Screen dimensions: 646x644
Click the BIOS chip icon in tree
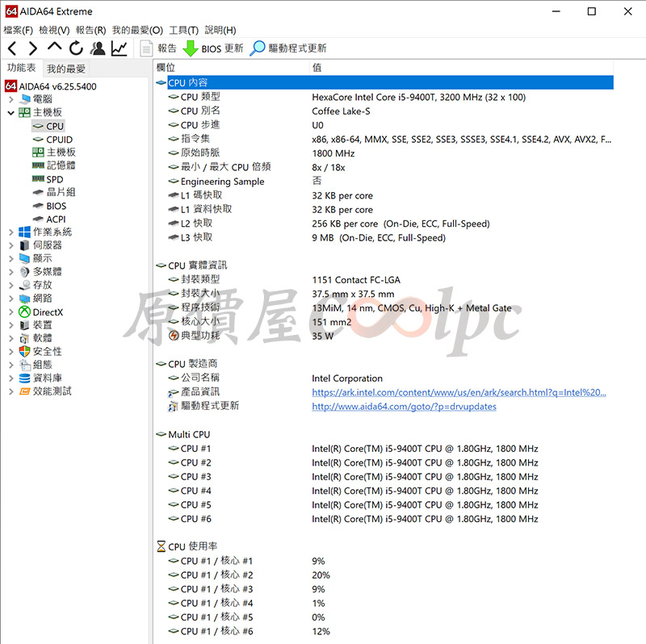coord(38,206)
